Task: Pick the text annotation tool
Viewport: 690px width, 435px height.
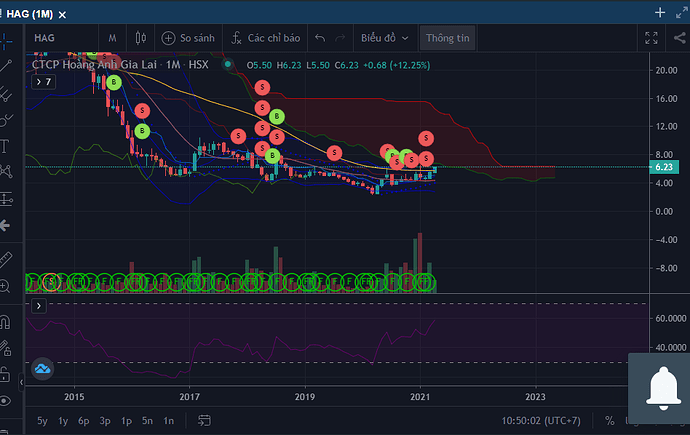Action: click(x=6, y=146)
